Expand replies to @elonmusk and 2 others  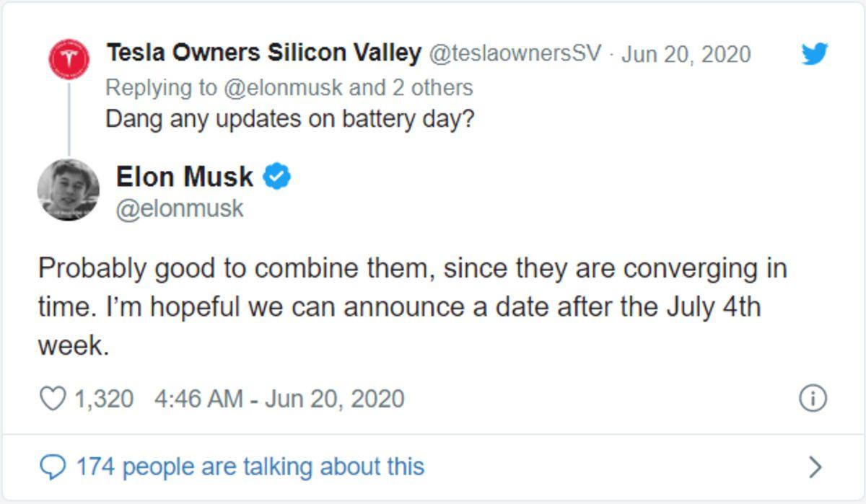pos(289,88)
